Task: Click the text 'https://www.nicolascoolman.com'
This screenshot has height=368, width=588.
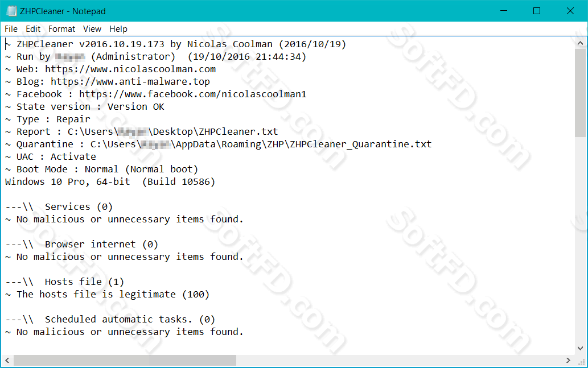Action: click(x=130, y=69)
